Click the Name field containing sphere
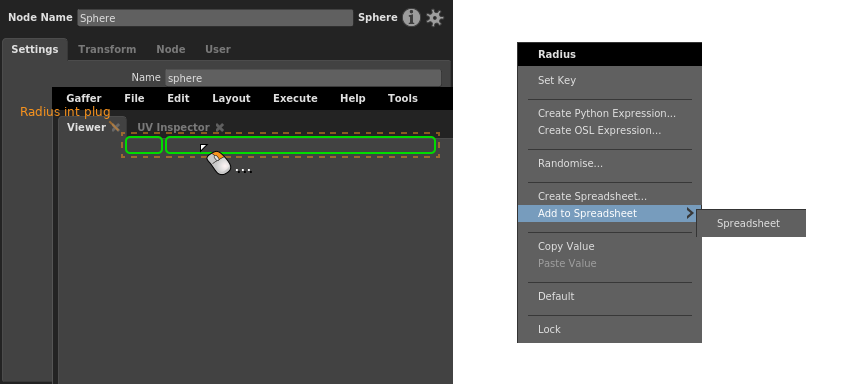This screenshot has width=850, height=384. (303, 78)
